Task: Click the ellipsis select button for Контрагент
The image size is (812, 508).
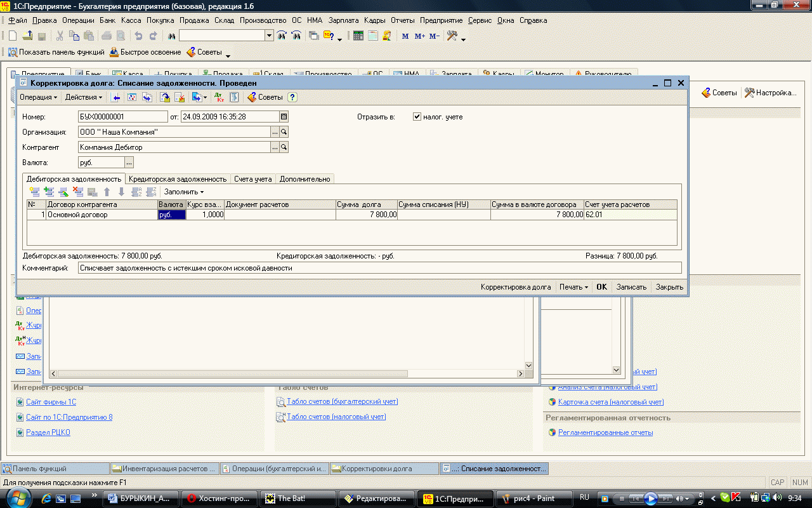Action: click(x=275, y=147)
